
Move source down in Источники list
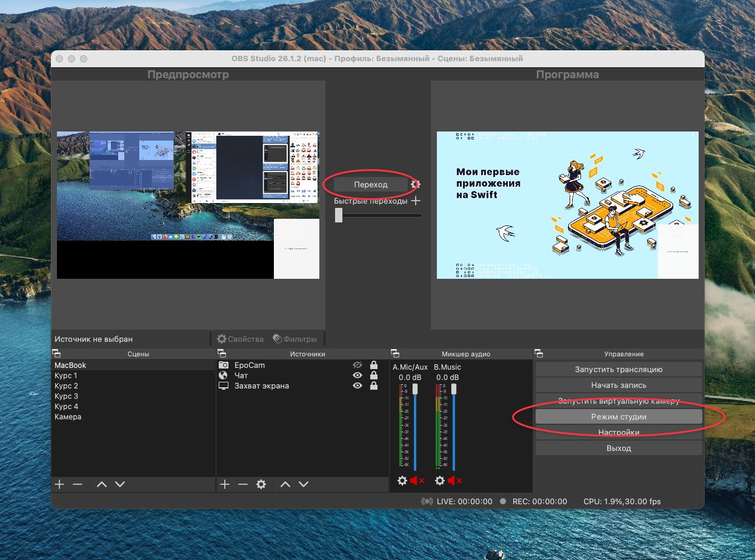coord(304,484)
